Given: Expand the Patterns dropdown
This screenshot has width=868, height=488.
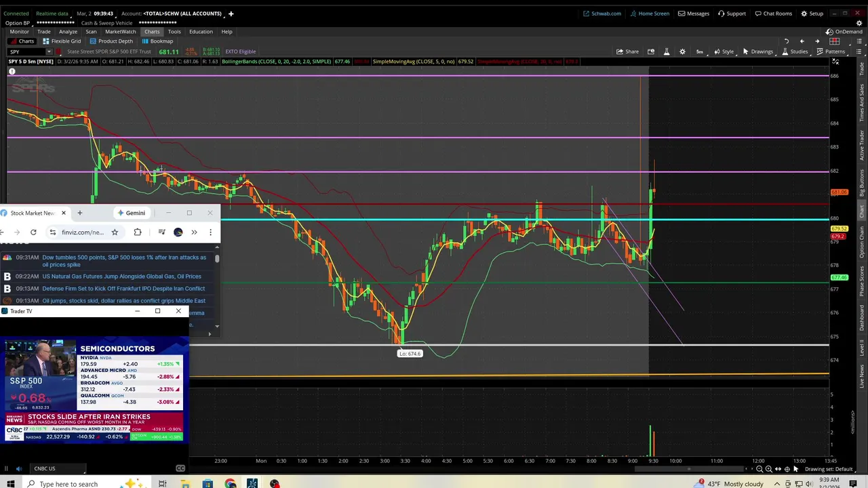Looking at the screenshot, I should pos(831,52).
